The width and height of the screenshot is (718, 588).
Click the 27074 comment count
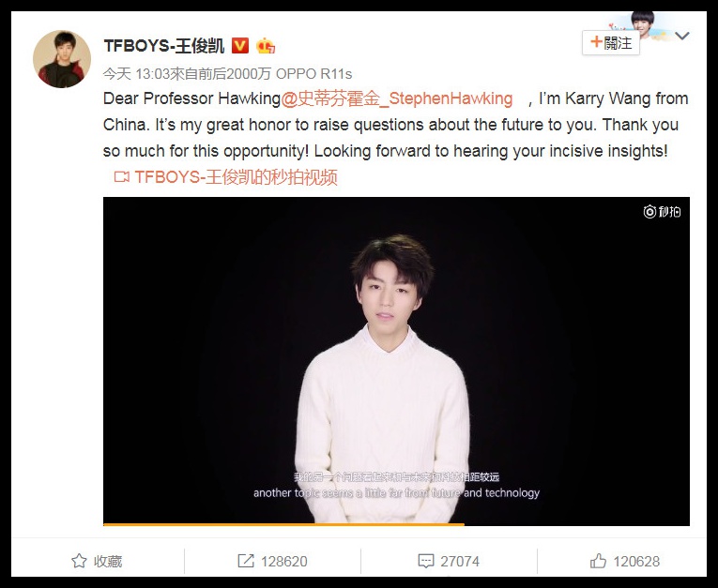460,562
